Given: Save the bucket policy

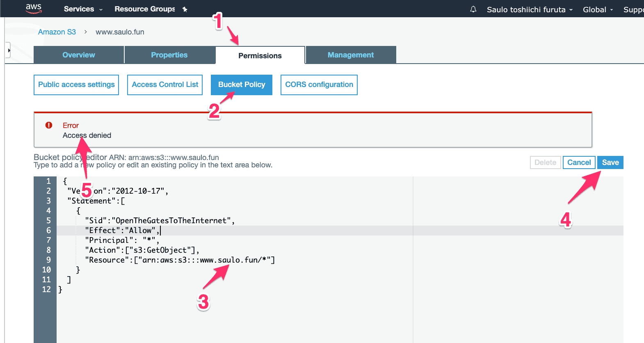Looking at the screenshot, I should pyautogui.click(x=610, y=162).
